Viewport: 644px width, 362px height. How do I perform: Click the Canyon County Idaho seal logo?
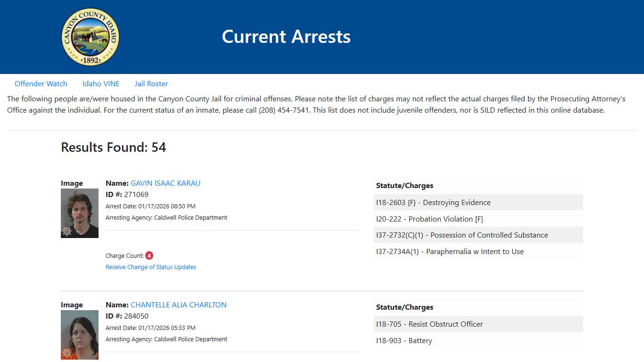click(x=91, y=37)
